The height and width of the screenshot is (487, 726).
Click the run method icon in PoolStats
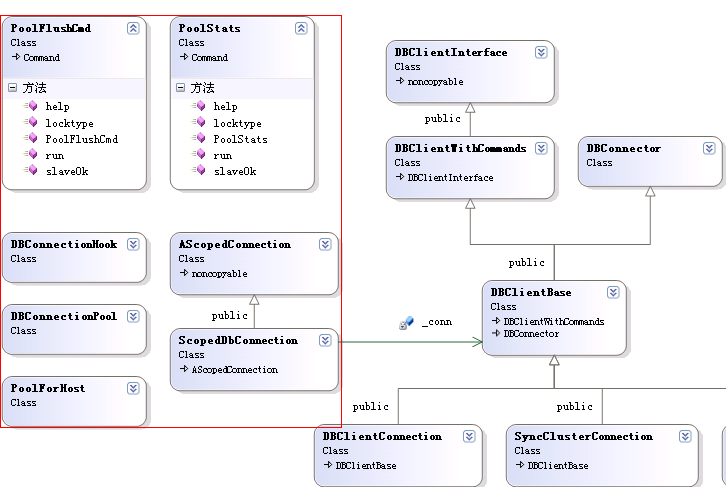point(200,154)
